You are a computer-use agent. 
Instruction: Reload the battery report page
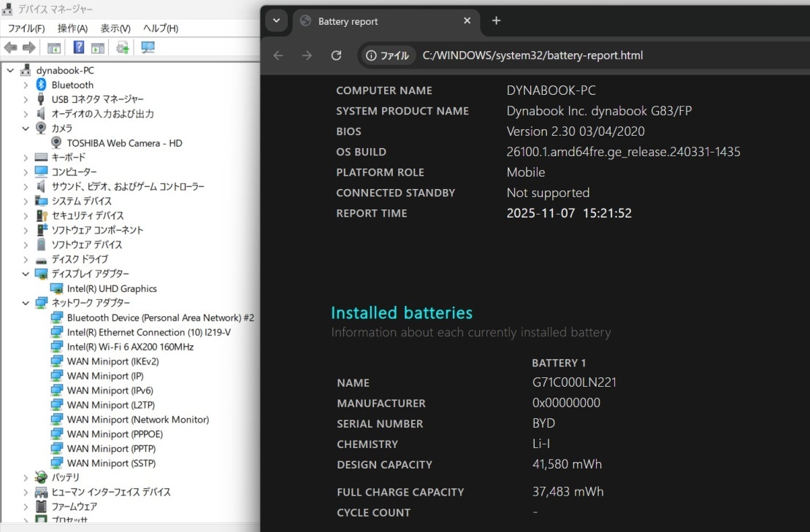click(336, 55)
